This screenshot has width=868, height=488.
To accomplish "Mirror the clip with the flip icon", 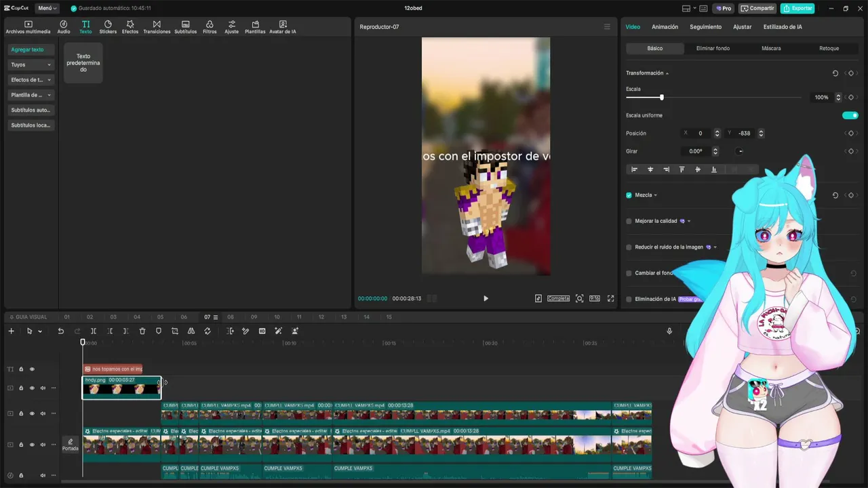I will [191, 331].
